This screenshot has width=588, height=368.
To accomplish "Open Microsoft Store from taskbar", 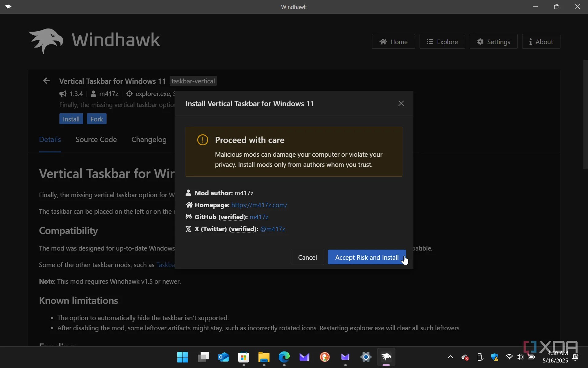I will [x=243, y=357].
